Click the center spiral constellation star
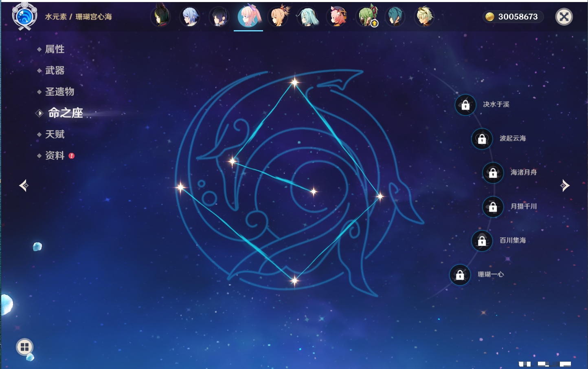The height and width of the screenshot is (369, 588). click(314, 191)
